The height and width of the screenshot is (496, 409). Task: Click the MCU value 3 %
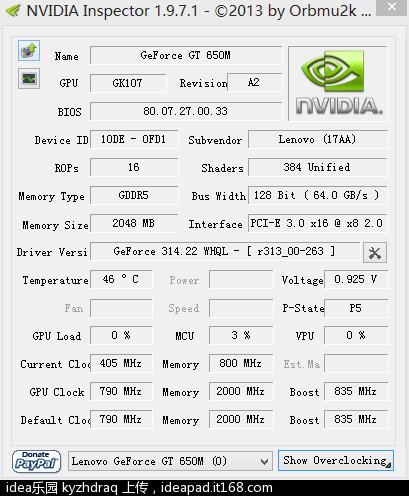[x=241, y=335]
